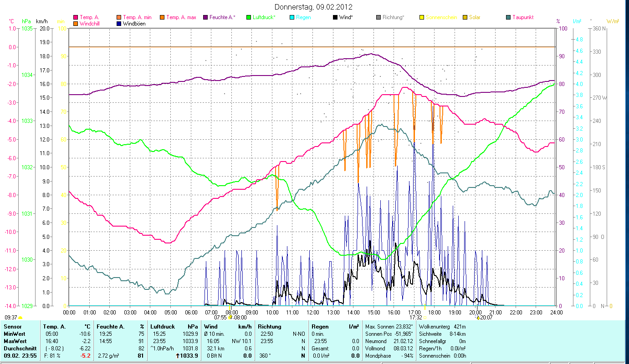The image size is (629, 364).
Task: Click the orange Temp. A. max legend square
Action: coord(162,18)
